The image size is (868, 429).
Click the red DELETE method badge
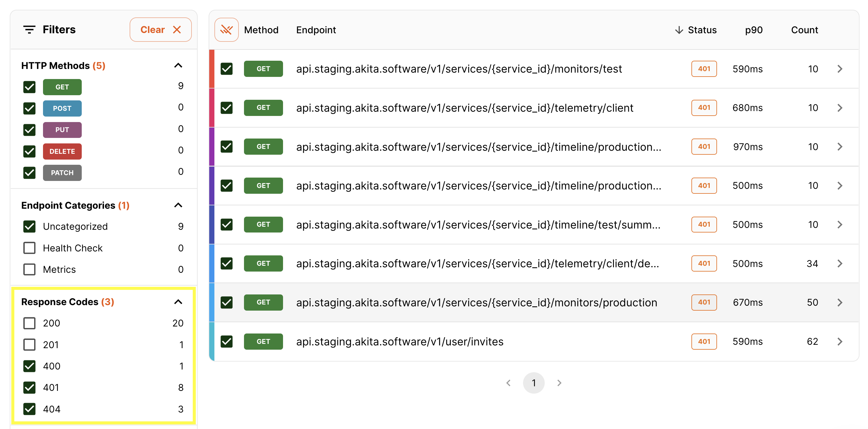[62, 151]
